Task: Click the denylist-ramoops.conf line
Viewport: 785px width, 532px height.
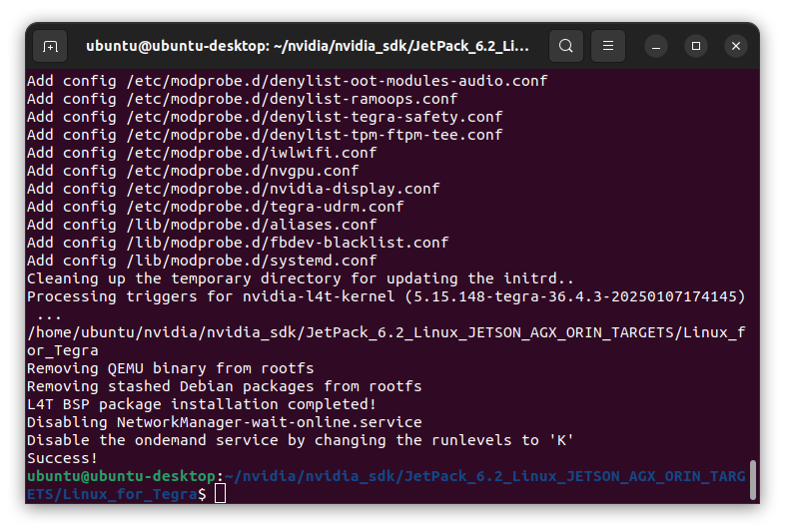Action: click(x=243, y=99)
